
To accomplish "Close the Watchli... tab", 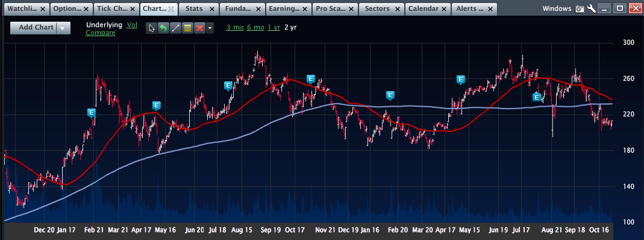I will tap(43, 8).
